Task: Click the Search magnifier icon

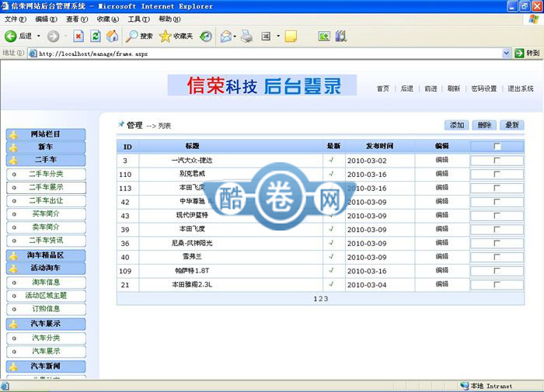Action: tap(131, 36)
